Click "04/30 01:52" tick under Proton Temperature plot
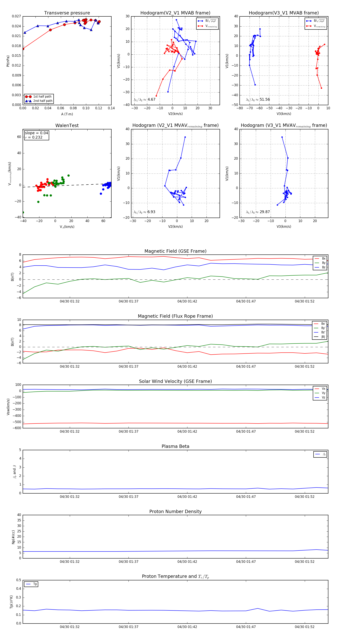 pos(305,627)
